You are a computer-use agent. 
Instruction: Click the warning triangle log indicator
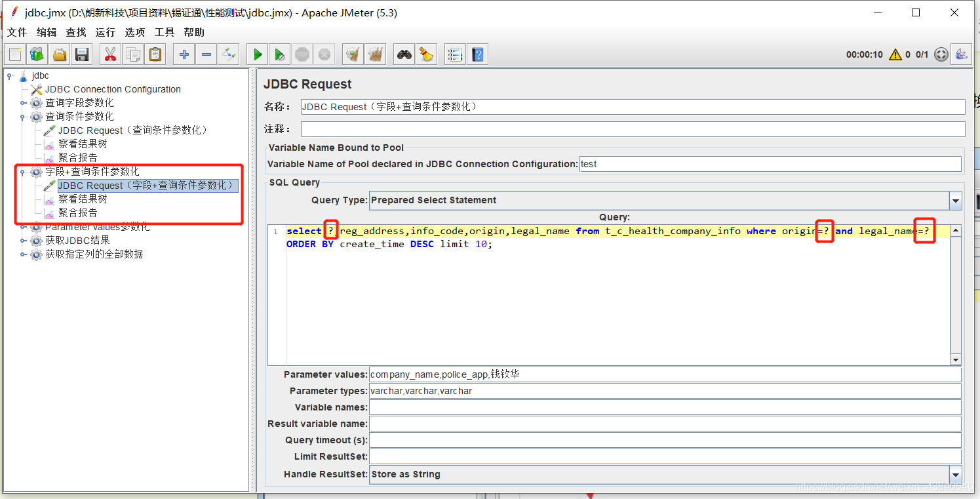895,54
